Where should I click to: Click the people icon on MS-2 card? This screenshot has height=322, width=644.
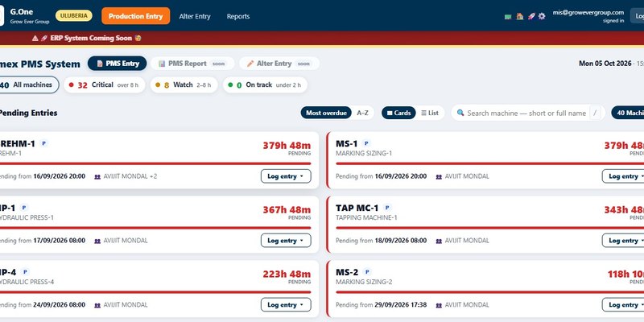tap(439, 305)
